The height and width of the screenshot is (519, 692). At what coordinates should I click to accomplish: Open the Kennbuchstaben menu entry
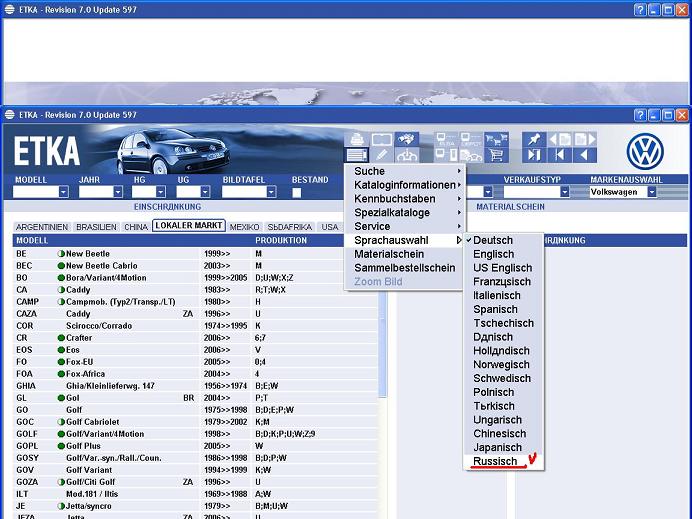coord(403,199)
